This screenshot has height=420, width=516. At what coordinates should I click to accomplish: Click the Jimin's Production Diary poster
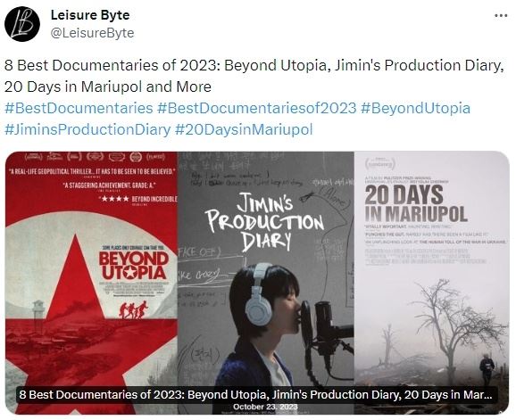point(266,283)
